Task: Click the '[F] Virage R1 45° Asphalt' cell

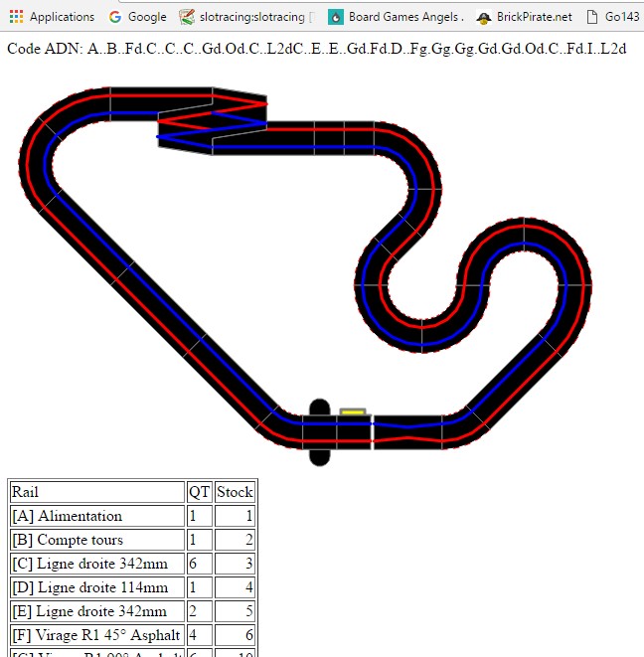Action: click(97, 635)
